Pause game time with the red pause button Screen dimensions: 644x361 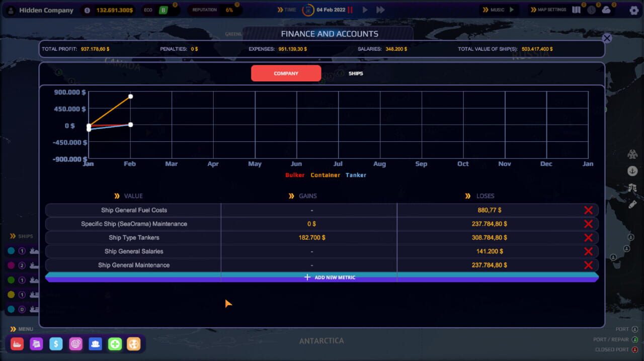(x=350, y=10)
